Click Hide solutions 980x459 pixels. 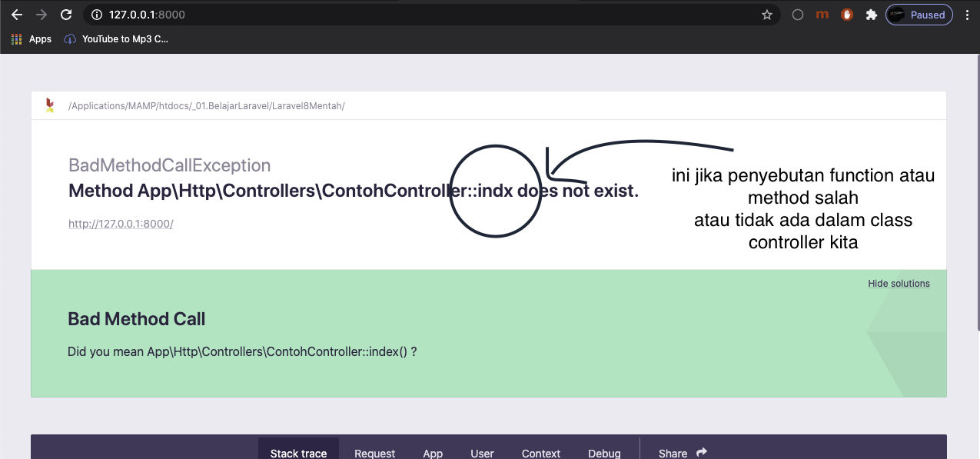899,284
